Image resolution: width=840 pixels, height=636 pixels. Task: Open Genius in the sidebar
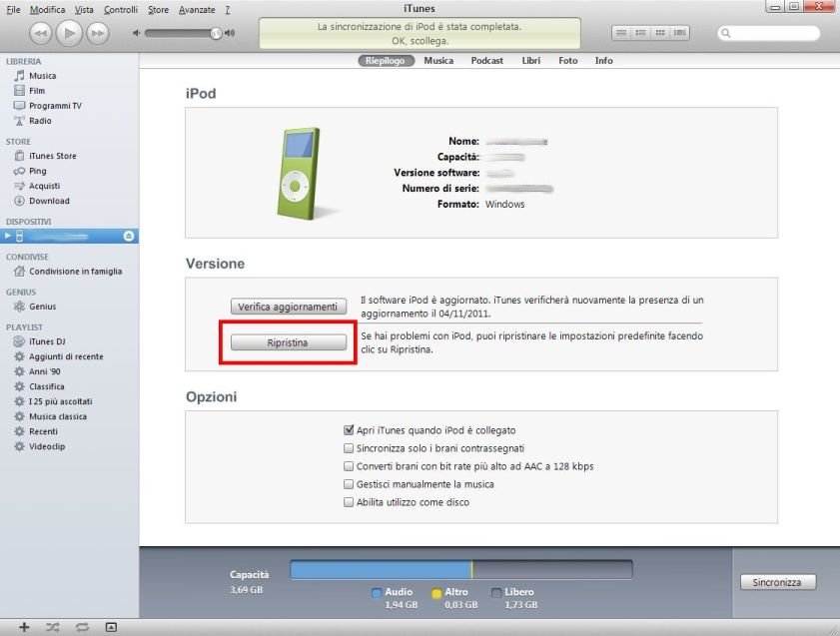tap(42, 307)
